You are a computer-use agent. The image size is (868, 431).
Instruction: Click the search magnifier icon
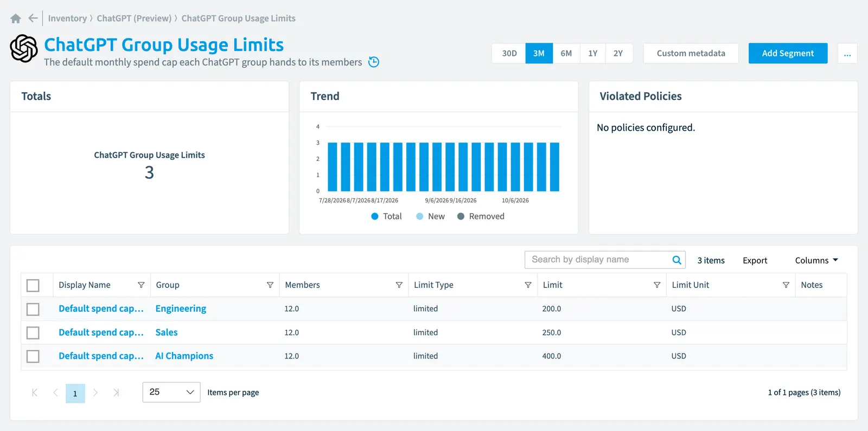676,260
